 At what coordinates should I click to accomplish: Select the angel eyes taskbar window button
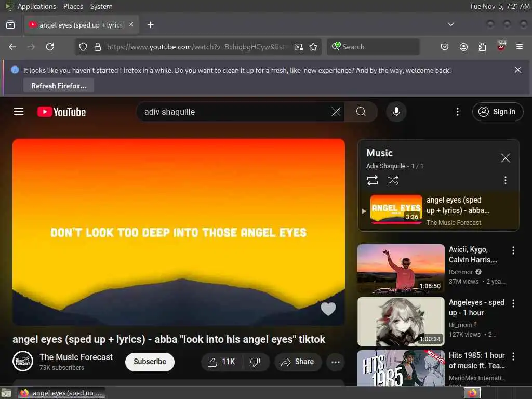[61, 393]
